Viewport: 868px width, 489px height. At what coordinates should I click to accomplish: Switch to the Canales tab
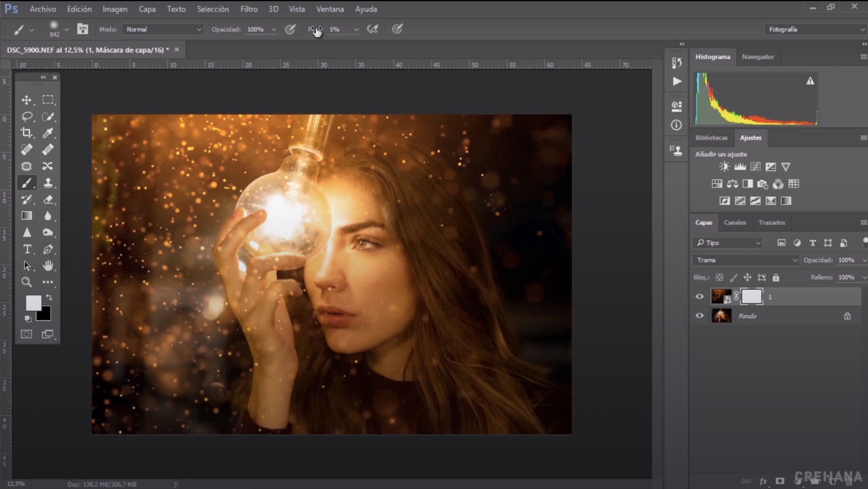(734, 222)
